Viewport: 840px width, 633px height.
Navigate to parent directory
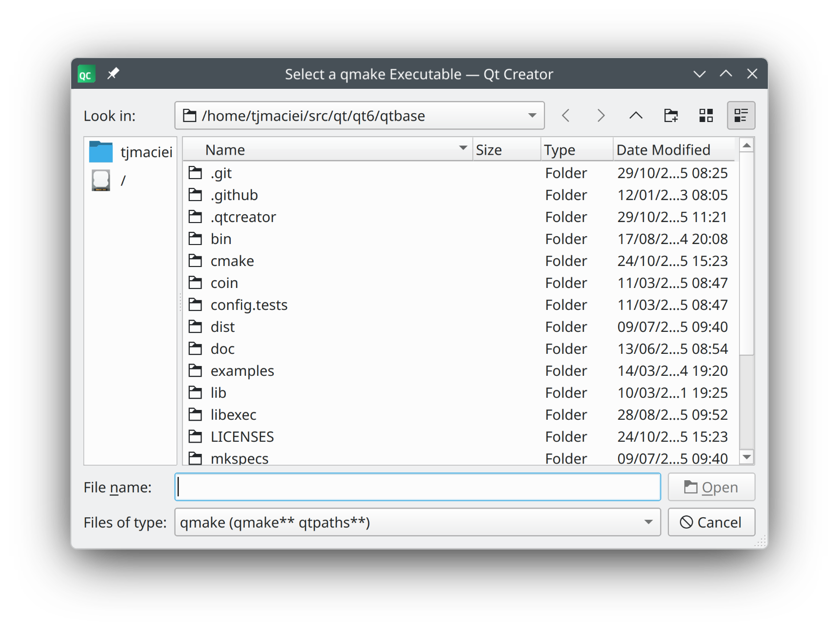636,116
